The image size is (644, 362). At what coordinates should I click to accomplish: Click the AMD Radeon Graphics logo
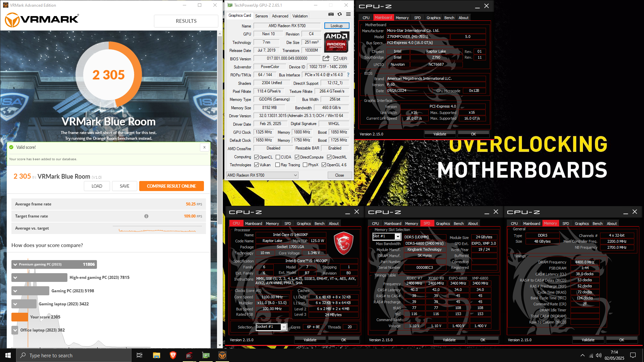(336, 42)
